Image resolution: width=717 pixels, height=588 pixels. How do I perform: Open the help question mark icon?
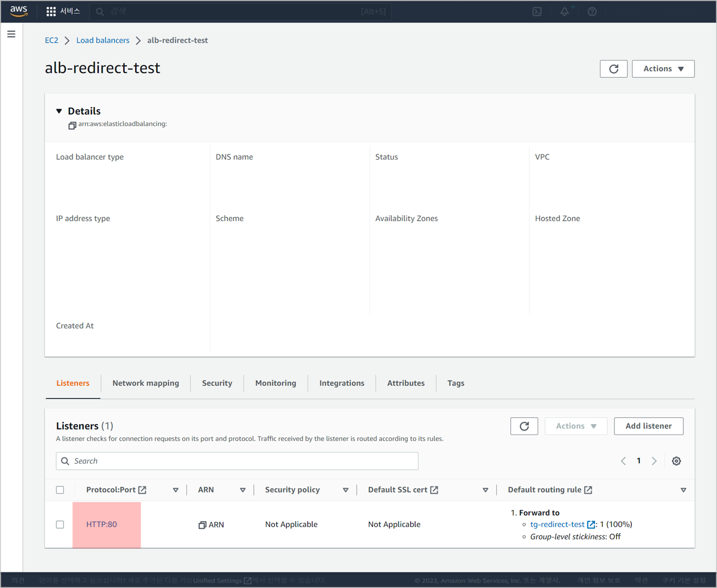pos(592,11)
